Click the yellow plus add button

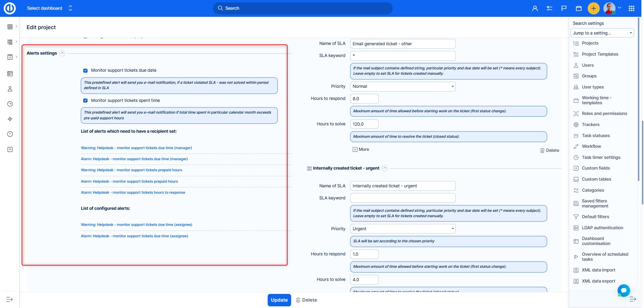(x=593, y=8)
